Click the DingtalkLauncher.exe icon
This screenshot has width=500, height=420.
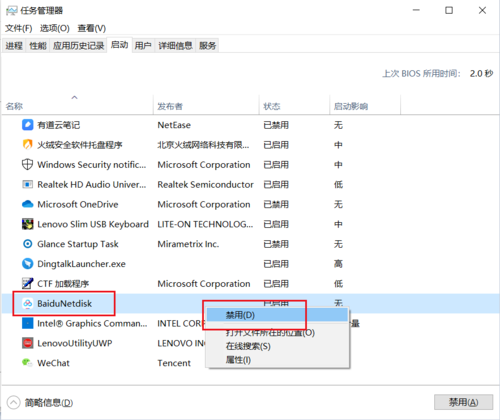27,264
